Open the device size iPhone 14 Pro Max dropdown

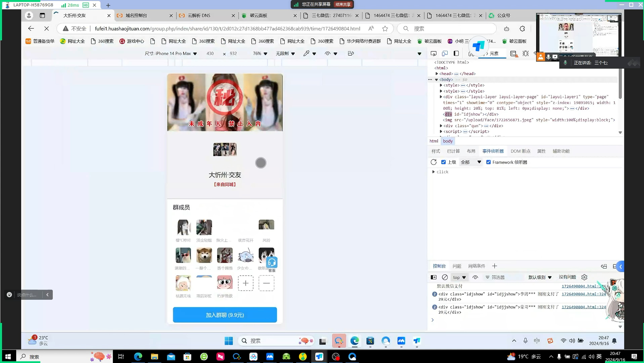pyautogui.click(x=171, y=53)
